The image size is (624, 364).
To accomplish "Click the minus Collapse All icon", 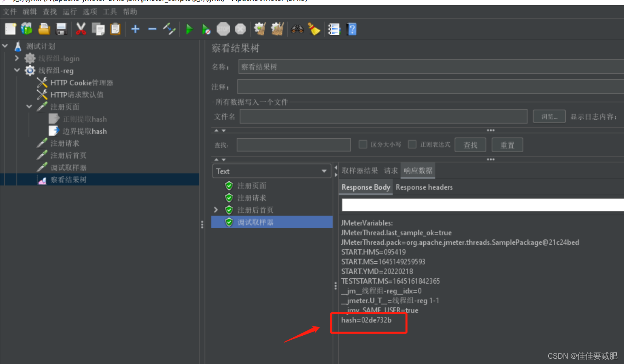I will pyautogui.click(x=152, y=29).
